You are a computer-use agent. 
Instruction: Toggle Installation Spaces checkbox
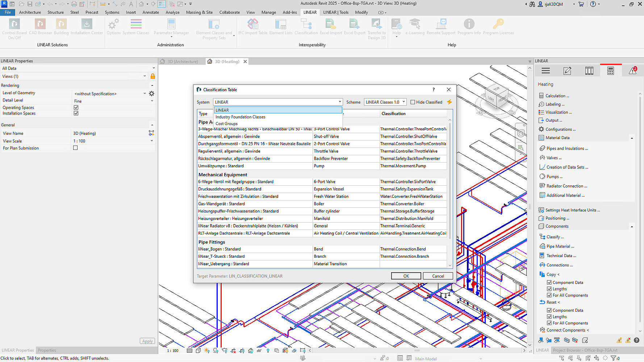[76, 113]
